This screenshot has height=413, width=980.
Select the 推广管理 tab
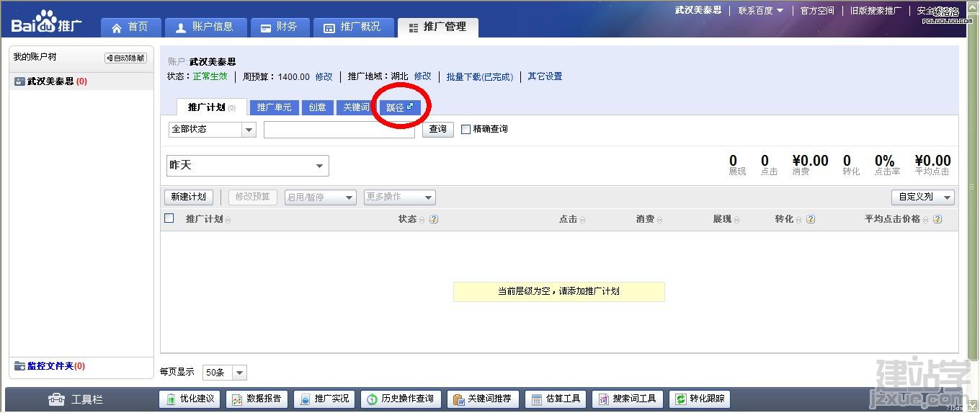pos(437,27)
